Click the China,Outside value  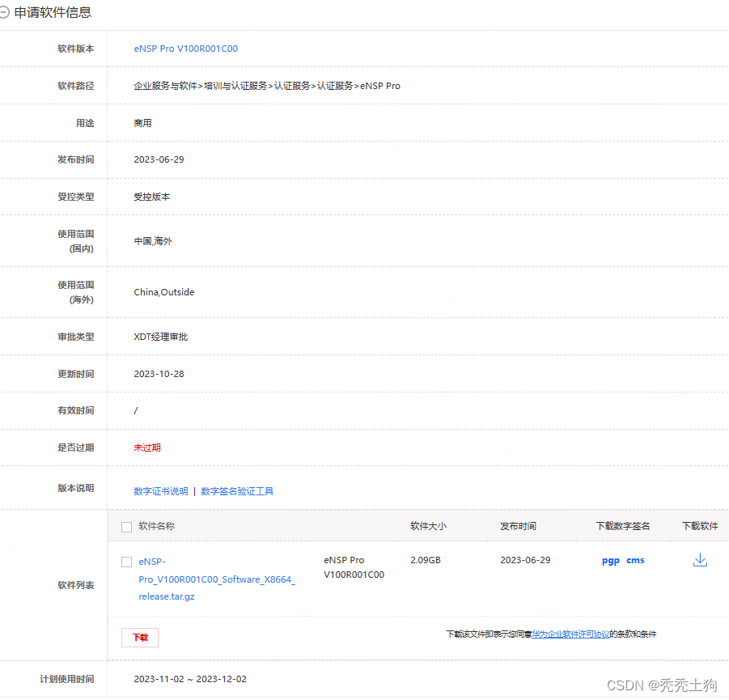pyautogui.click(x=164, y=293)
